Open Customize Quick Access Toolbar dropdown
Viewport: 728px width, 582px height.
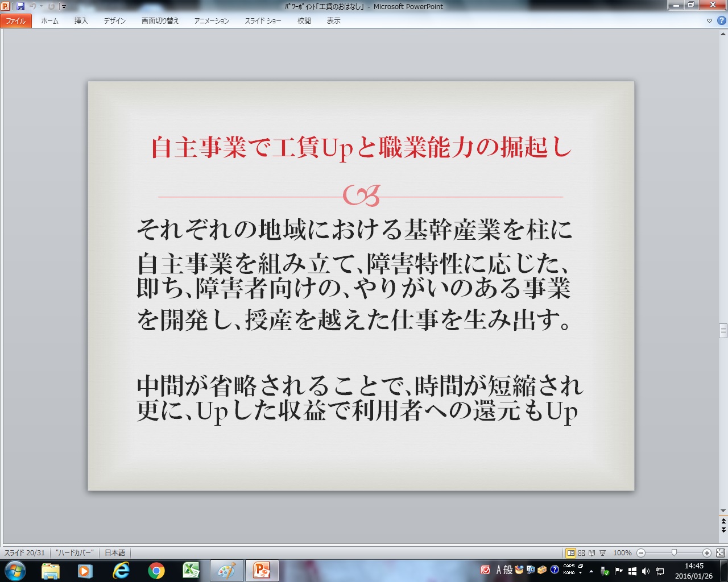click(64, 7)
